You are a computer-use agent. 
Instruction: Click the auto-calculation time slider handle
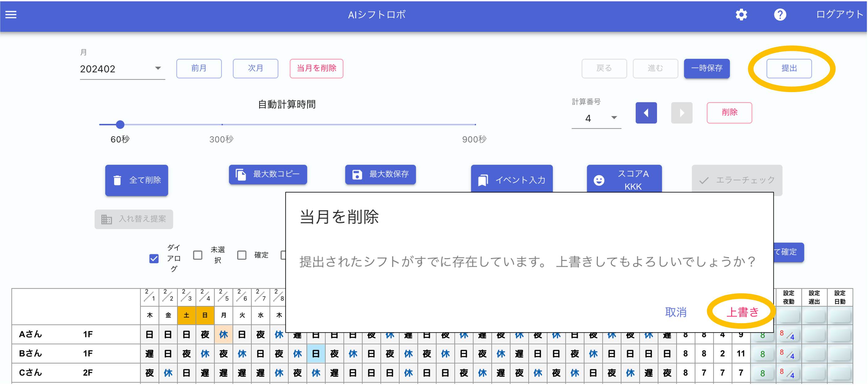120,125
